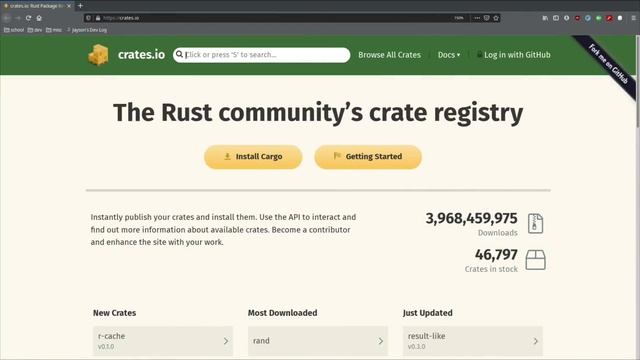Open the Dev Log bookmark
Viewport: 640px width, 360px height.
pyautogui.click(x=87, y=30)
